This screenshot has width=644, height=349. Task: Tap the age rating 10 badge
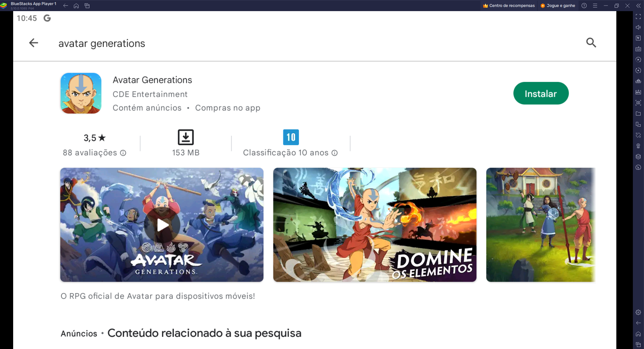coord(291,137)
